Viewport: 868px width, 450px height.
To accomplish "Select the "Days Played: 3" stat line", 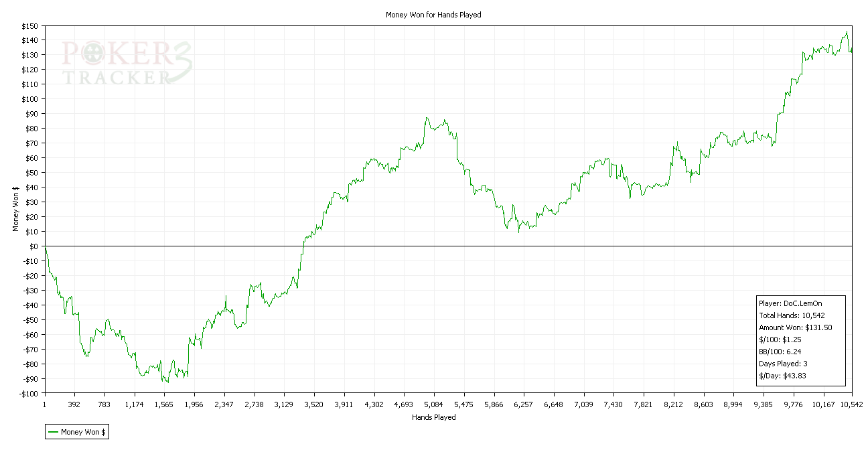I will coord(783,364).
